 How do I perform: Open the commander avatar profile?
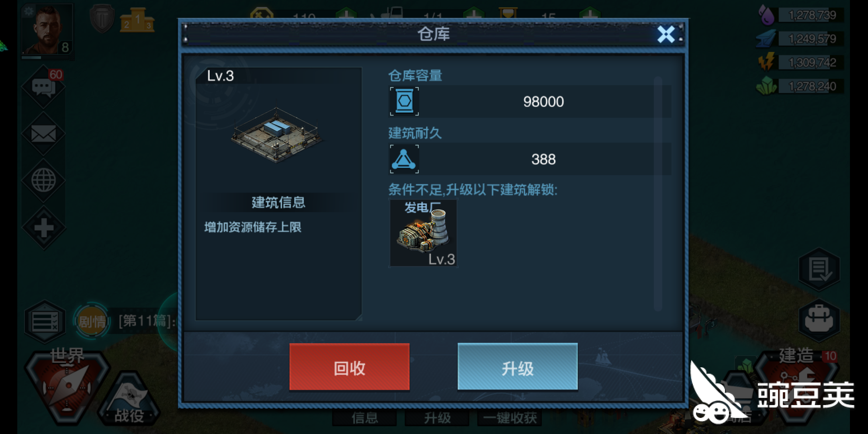pyautogui.click(x=48, y=29)
